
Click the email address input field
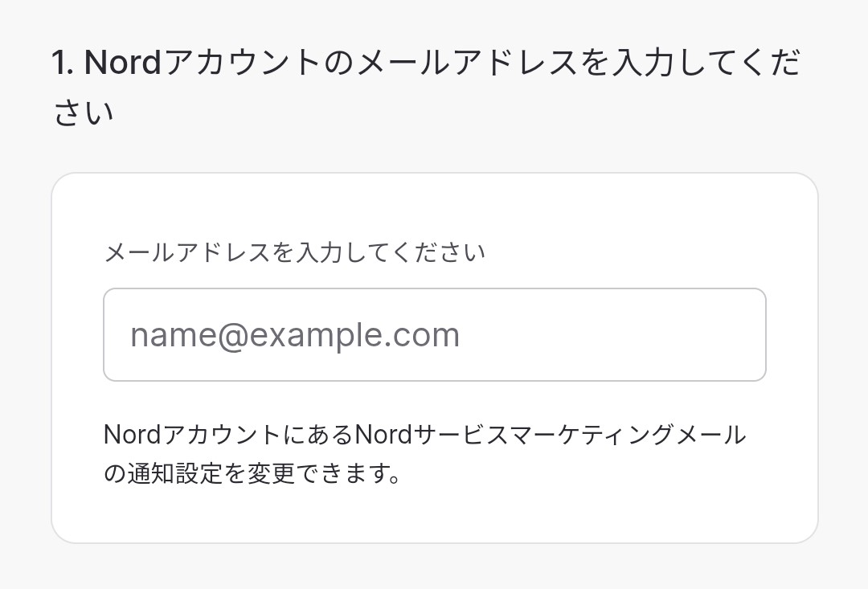pyautogui.click(x=434, y=334)
